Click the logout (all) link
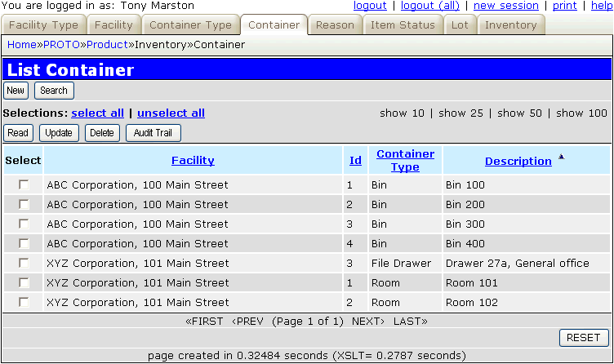 (429, 6)
